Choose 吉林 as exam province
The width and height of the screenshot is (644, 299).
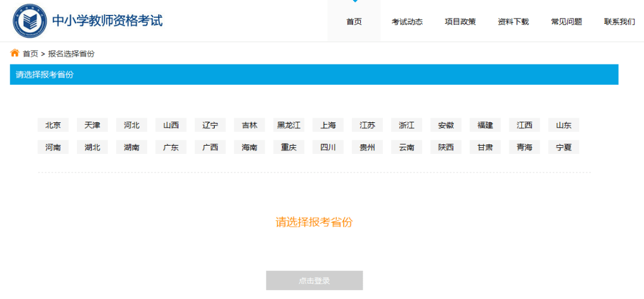pyautogui.click(x=249, y=125)
